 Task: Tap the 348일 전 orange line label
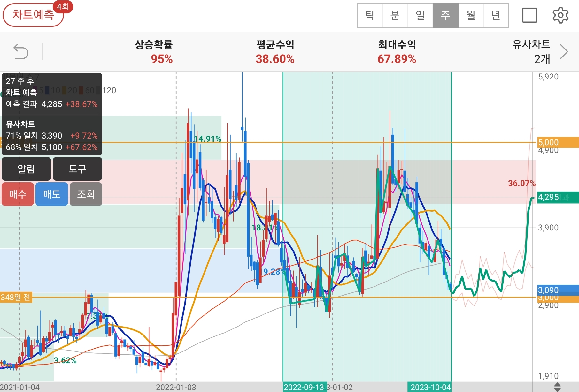click(x=16, y=298)
